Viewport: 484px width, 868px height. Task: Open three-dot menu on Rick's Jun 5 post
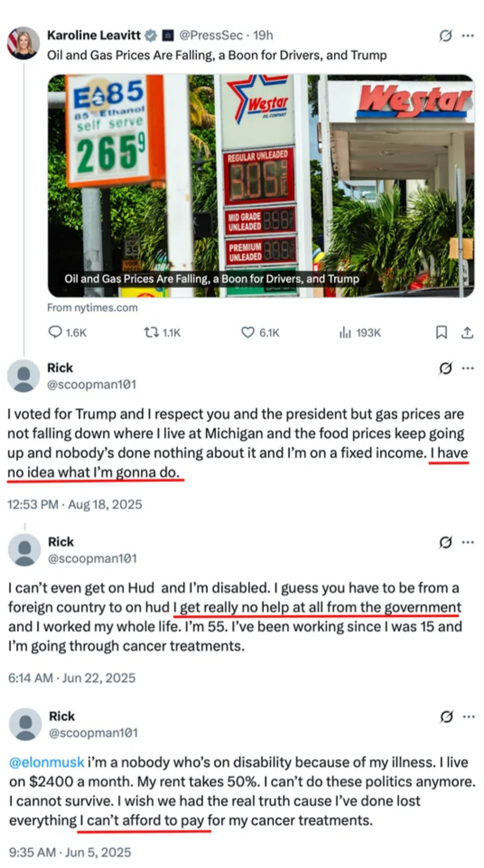(x=469, y=717)
